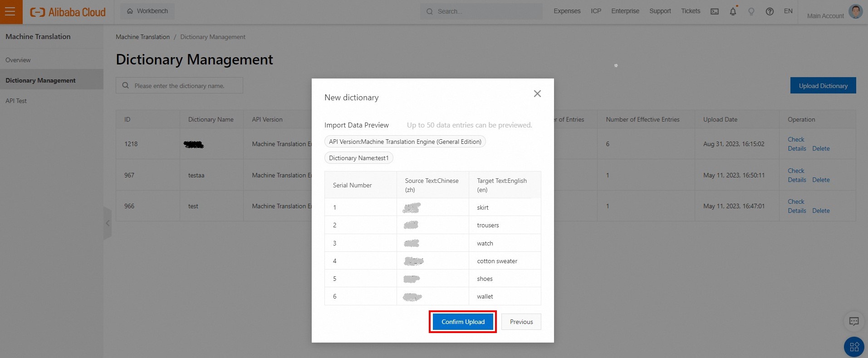Image resolution: width=868 pixels, height=358 pixels.
Task: Open the Expenses menu
Action: click(x=567, y=11)
